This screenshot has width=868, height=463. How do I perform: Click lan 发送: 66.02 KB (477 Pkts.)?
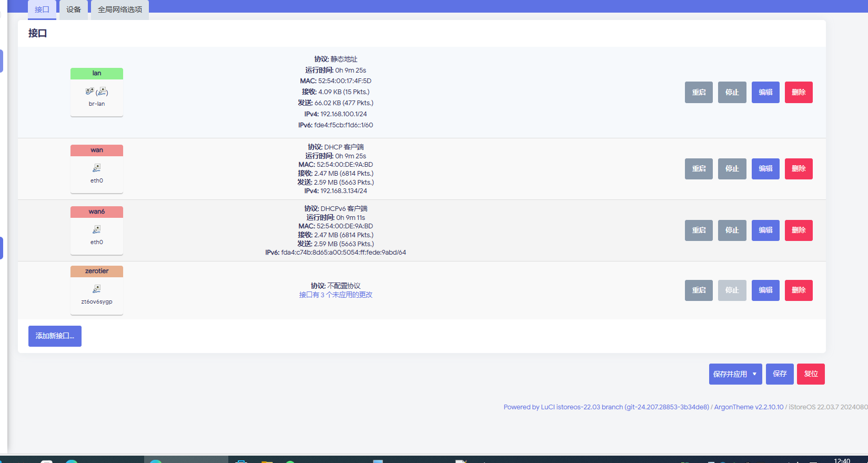[x=336, y=103]
